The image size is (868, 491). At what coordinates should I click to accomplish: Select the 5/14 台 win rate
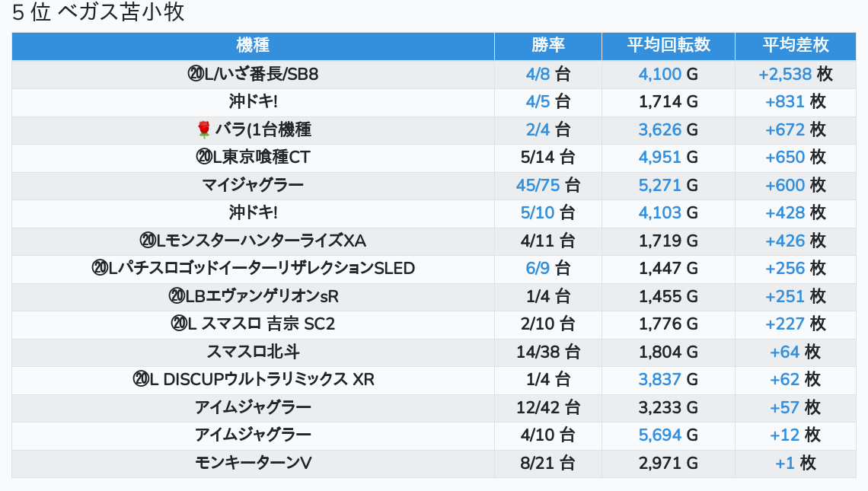click(x=548, y=158)
